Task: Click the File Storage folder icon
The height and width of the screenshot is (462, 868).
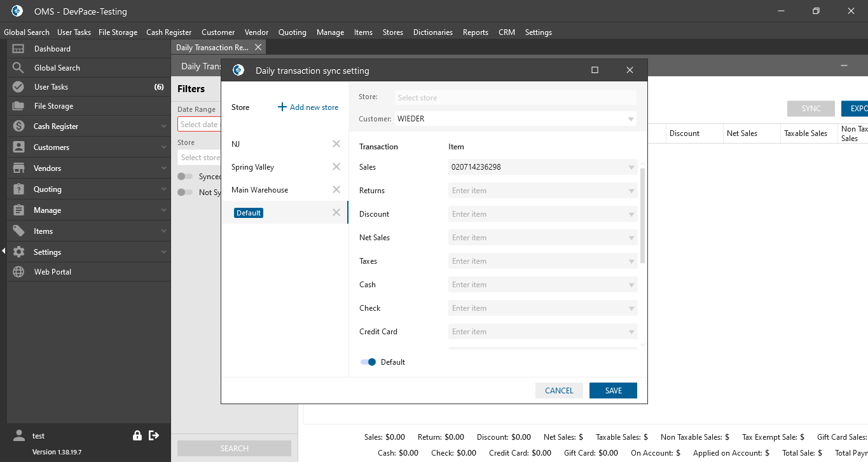Action: tap(18, 106)
